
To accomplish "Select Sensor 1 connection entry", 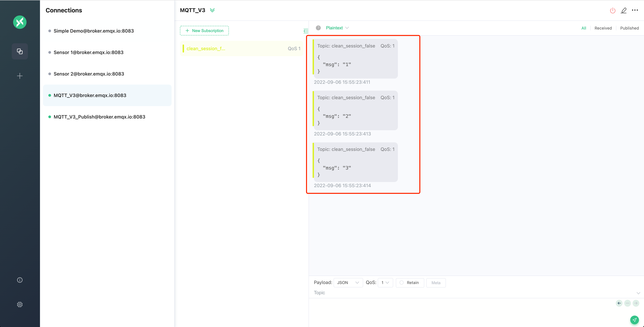I will point(88,52).
